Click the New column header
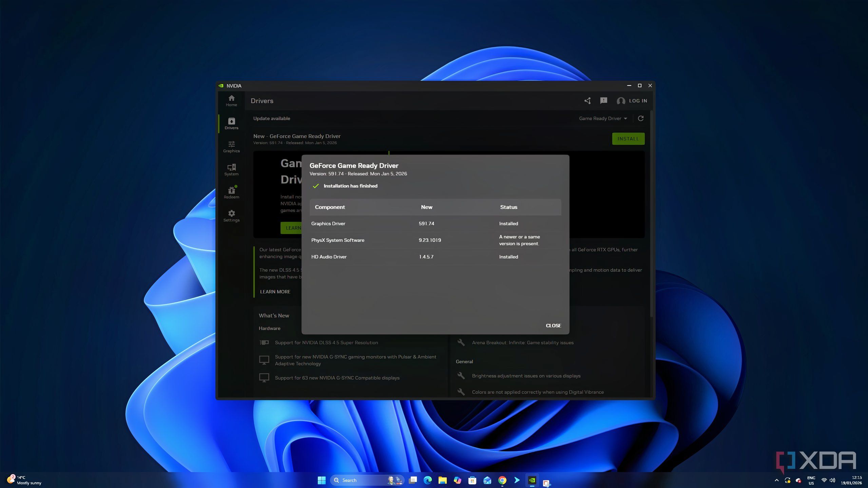 pos(426,207)
